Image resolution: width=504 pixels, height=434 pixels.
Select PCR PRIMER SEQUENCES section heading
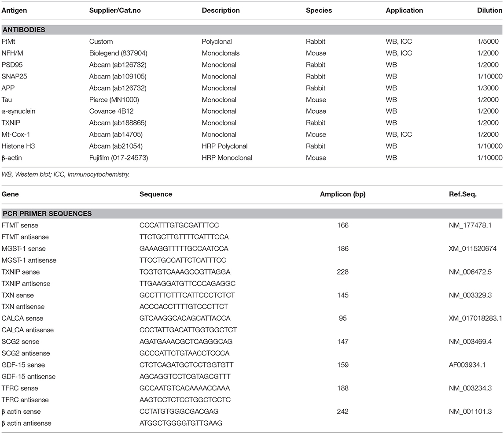pos(47,214)
